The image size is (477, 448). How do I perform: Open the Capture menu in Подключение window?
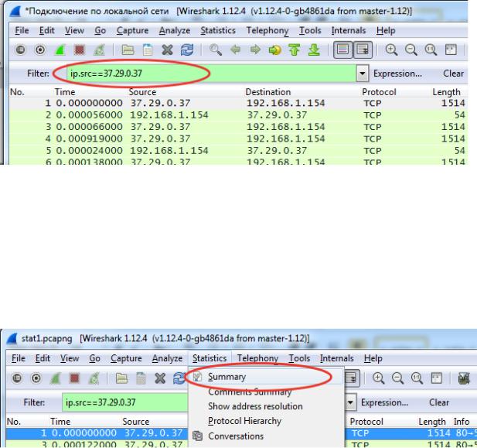click(133, 30)
